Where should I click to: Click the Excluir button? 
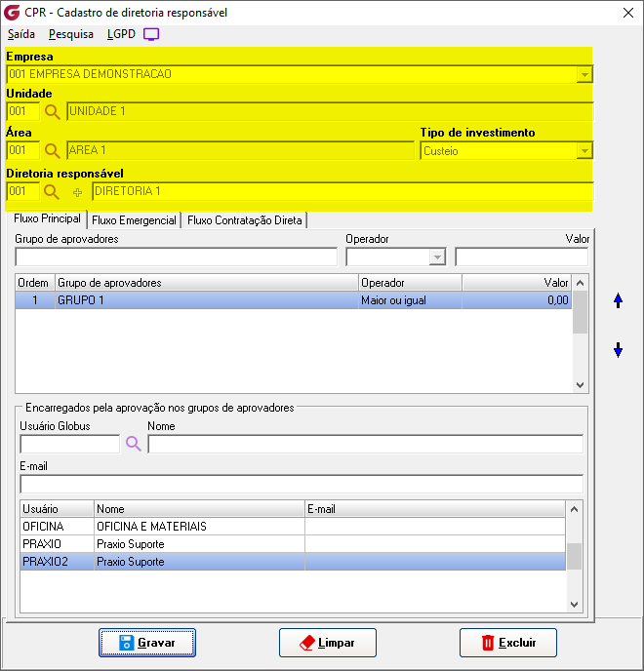[x=508, y=643]
